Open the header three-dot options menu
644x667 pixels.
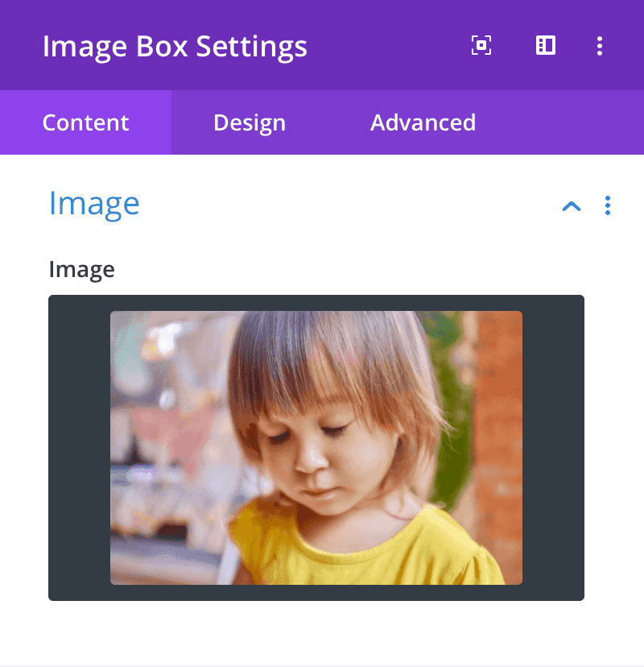point(600,46)
